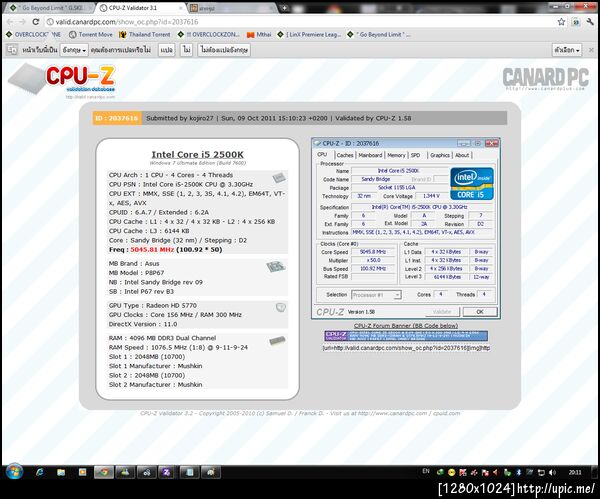Click the address bar URL

point(127,22)
